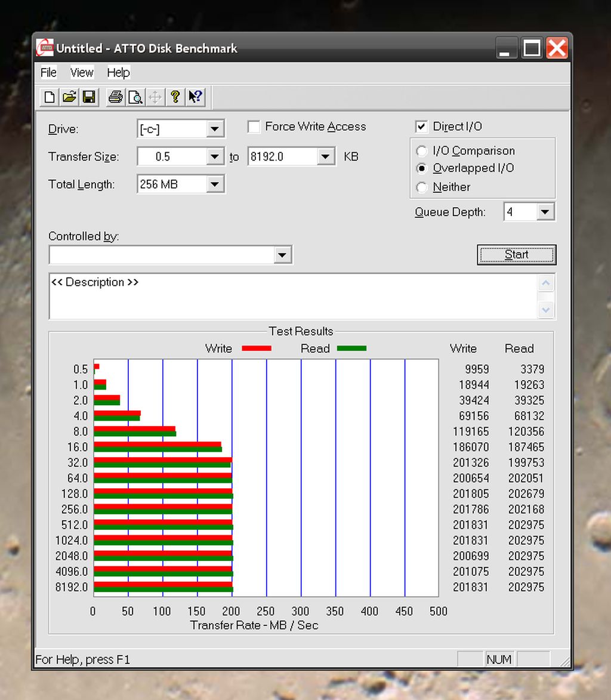Viewport: 611px width, 700px height.
Task: Choose the Neither radio option
Action: click(421, 187)
